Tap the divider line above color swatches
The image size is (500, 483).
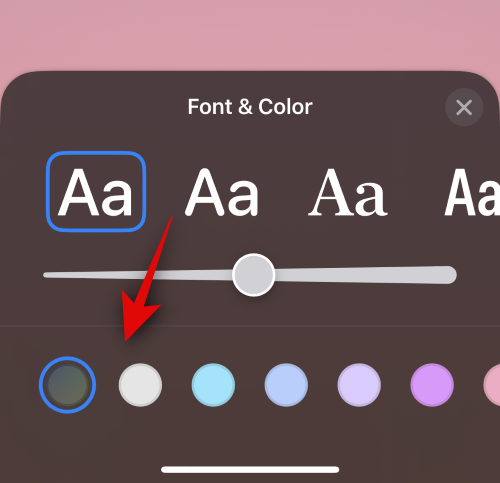250,326
